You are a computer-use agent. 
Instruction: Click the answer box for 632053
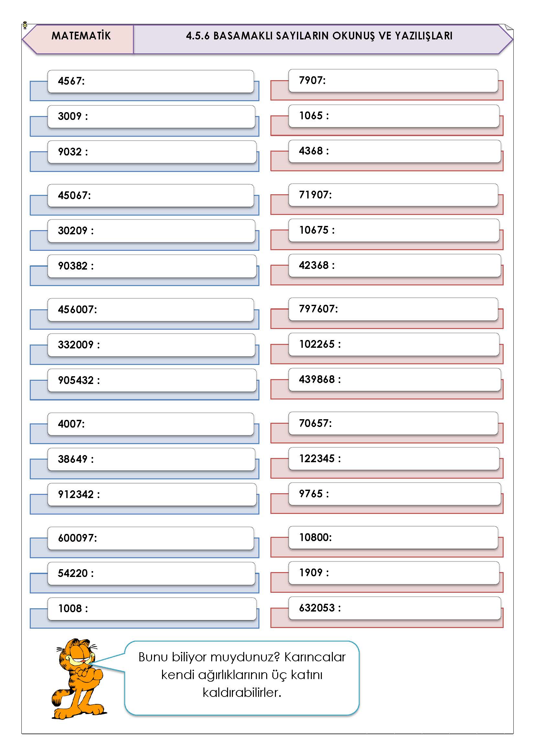point(395,608)
